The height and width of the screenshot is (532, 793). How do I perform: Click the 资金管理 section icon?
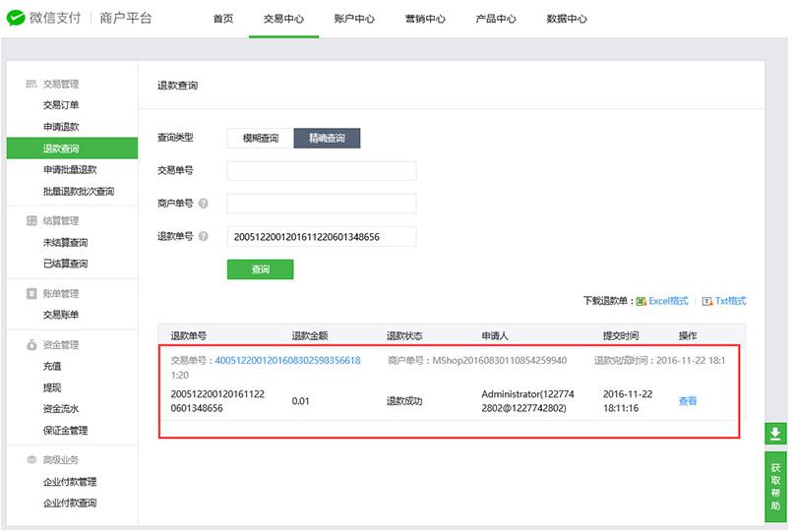(x=31, y=345)
